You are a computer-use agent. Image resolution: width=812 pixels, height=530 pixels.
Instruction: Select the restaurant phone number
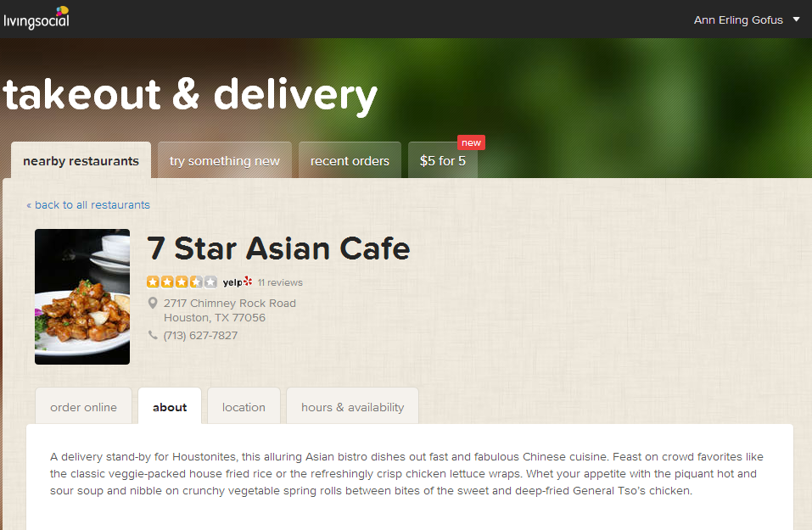tap(200, 336)
